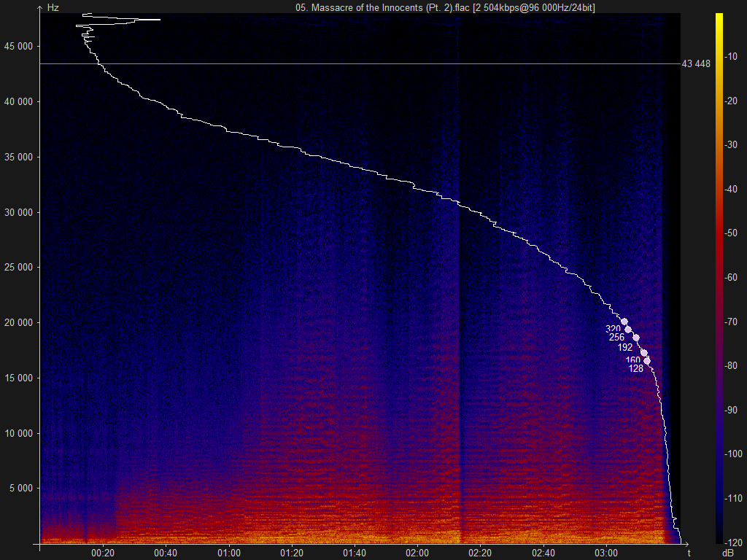Click the 03:00 time axis label
Viewport: 747px width, 560px height.
pos(606,553)
